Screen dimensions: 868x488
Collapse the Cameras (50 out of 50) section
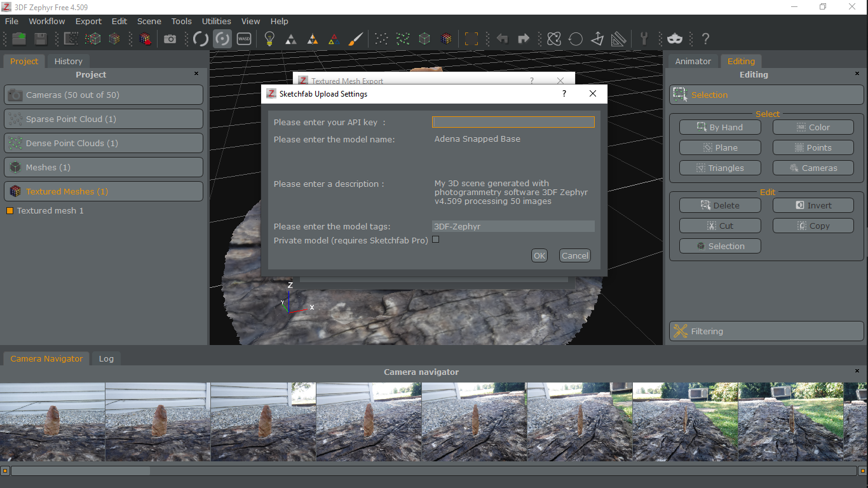(104, 95)
